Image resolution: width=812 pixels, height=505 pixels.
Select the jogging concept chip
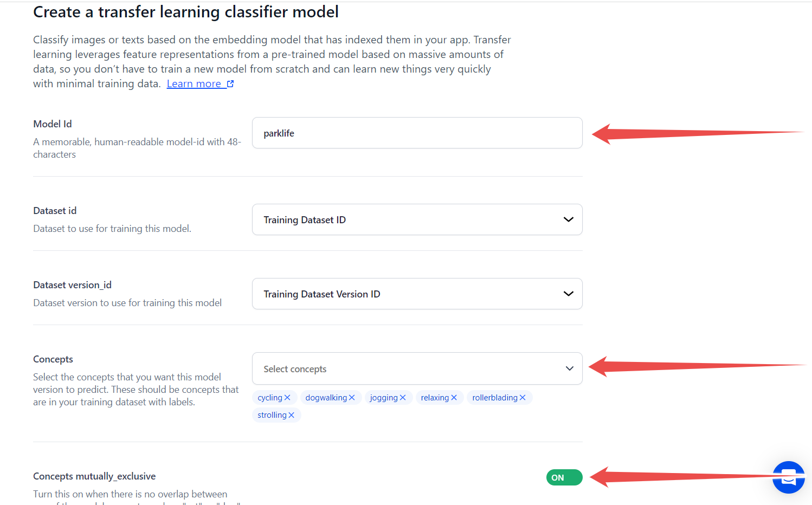coord(384,397)
